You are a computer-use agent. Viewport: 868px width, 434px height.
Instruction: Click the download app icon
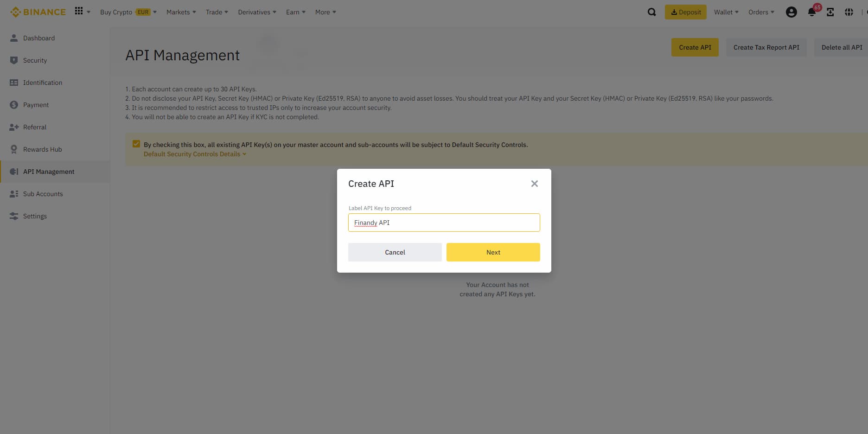[830, 12]
